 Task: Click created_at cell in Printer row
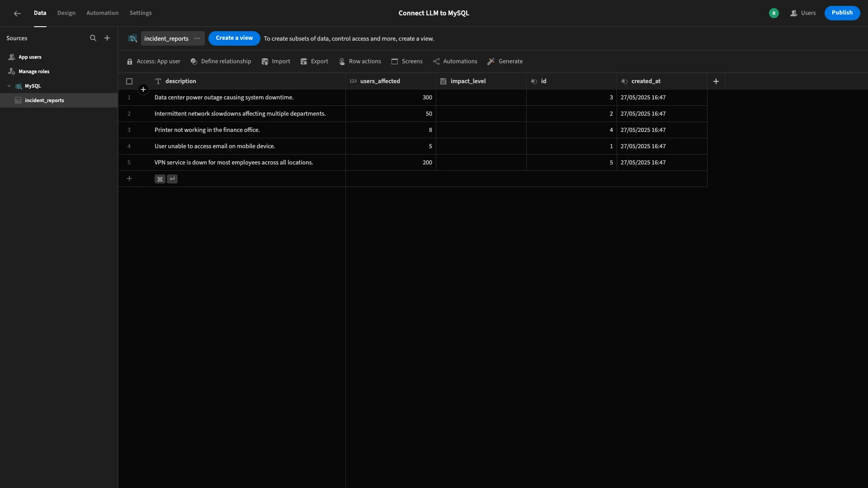(x=662, y=130)
